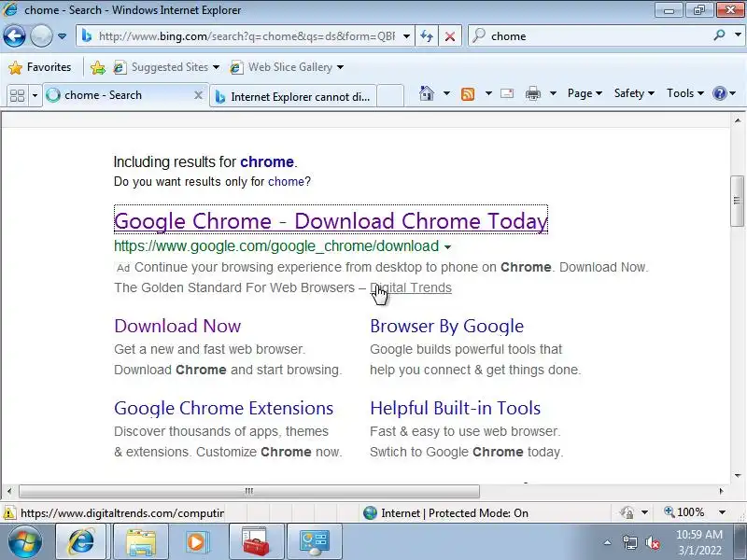This screenshot has height=560, width=747.
Task: Open a new blank tab
Action: [x=390, y=96]
